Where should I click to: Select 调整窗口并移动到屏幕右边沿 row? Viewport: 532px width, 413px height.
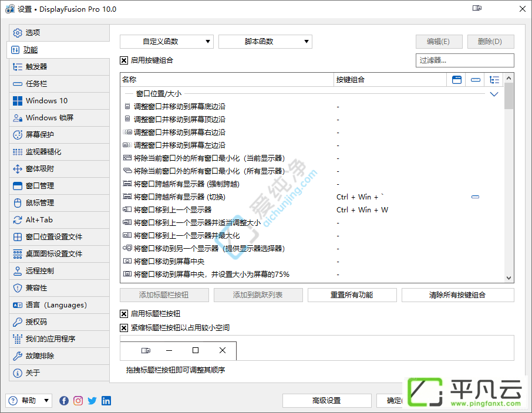pos(312,133)
